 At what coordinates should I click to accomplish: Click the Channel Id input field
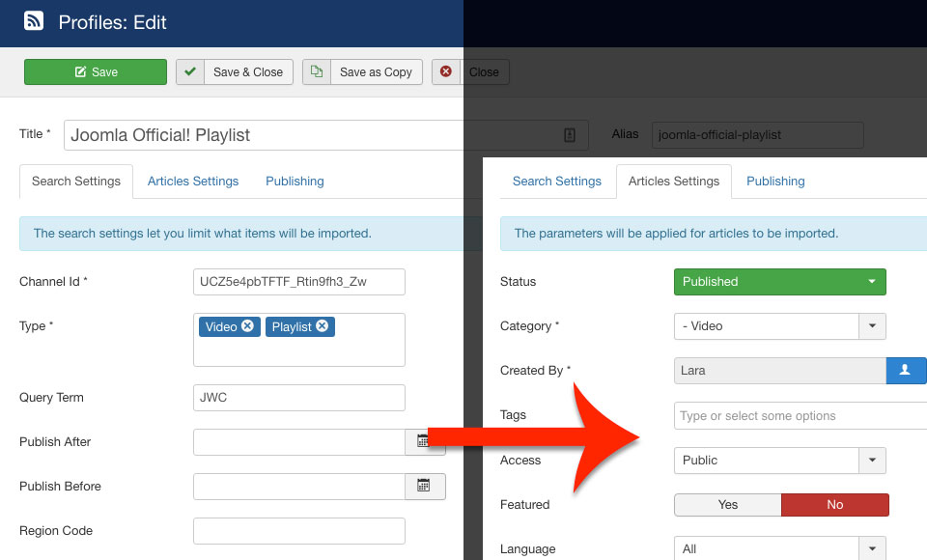point(299,282)
